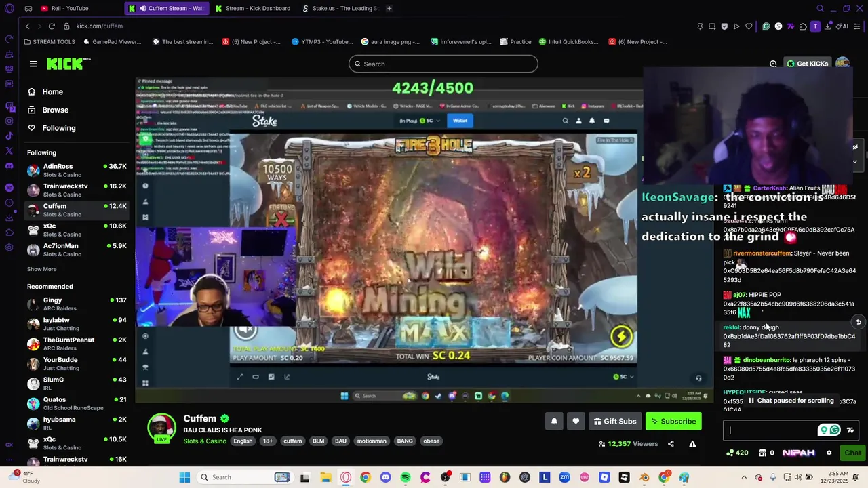Open Quatos Old School RuneScape channel
Screen dimensions: 868x488
77,403
